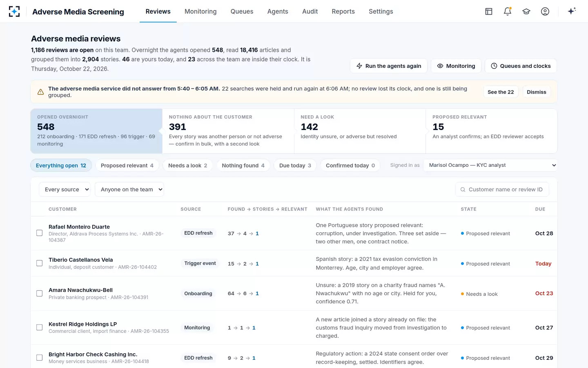Select the Everything open 12 filter

[61, 165]
